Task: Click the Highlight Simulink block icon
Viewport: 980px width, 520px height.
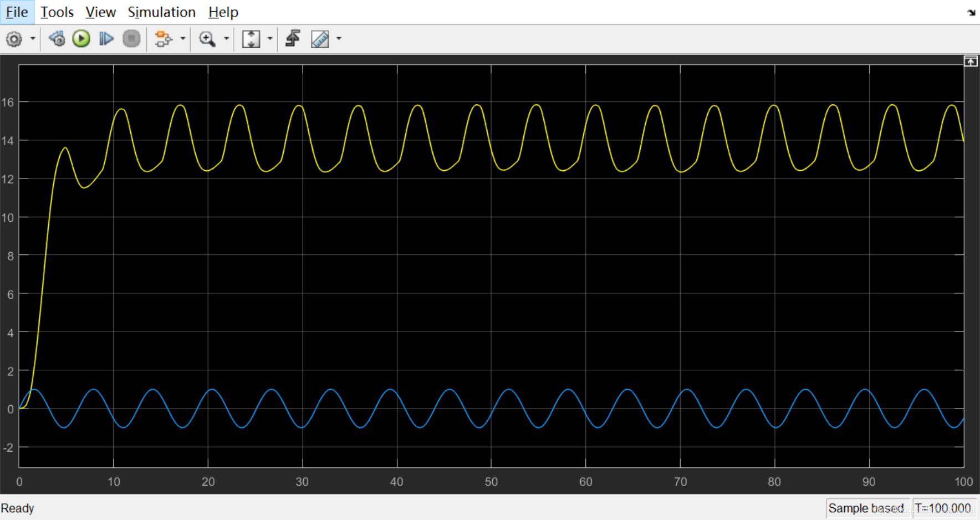Action: click(x=164, y=39)
